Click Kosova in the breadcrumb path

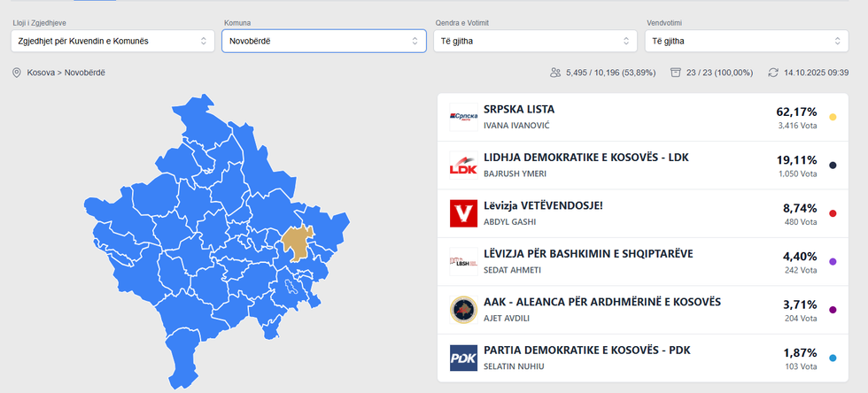(x=42, y=73)
